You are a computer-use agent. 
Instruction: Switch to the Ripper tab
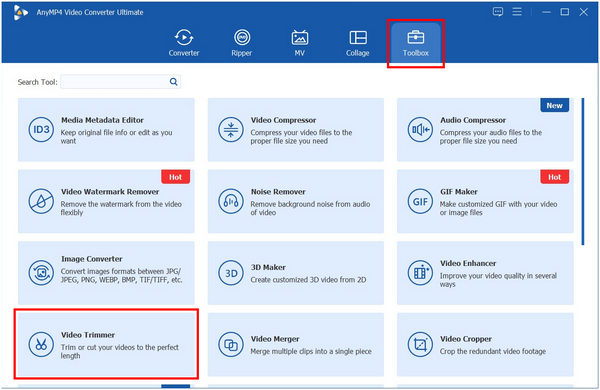[241, 43]
